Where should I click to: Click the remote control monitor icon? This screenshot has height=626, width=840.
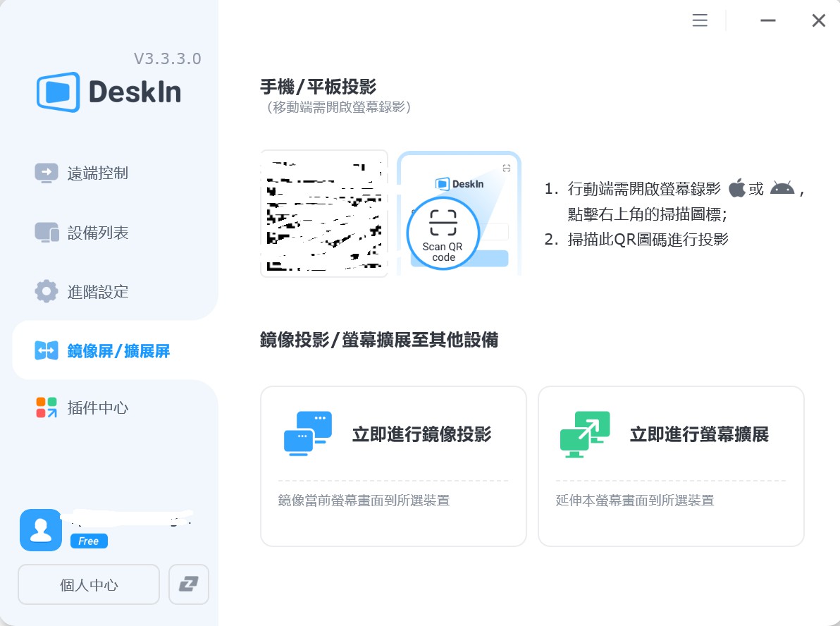click(x=47, y=173)
